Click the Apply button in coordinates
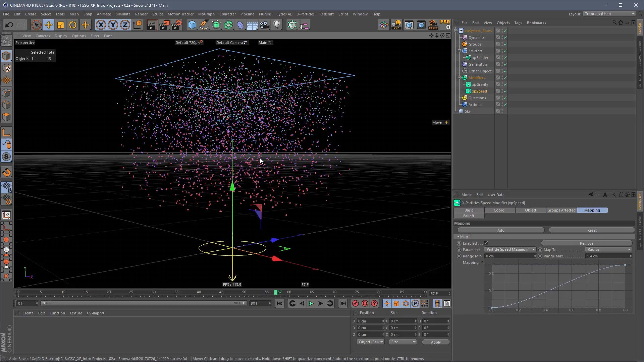Viewport: 644px width, 362px height. pyautogui.click(x=435, y=342)
